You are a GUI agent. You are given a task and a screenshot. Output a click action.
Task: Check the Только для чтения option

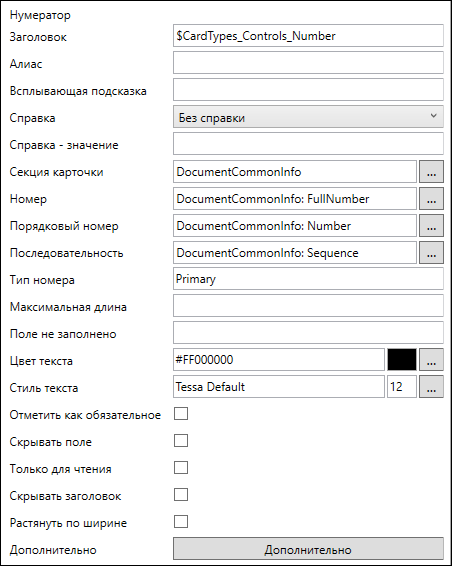181,468
